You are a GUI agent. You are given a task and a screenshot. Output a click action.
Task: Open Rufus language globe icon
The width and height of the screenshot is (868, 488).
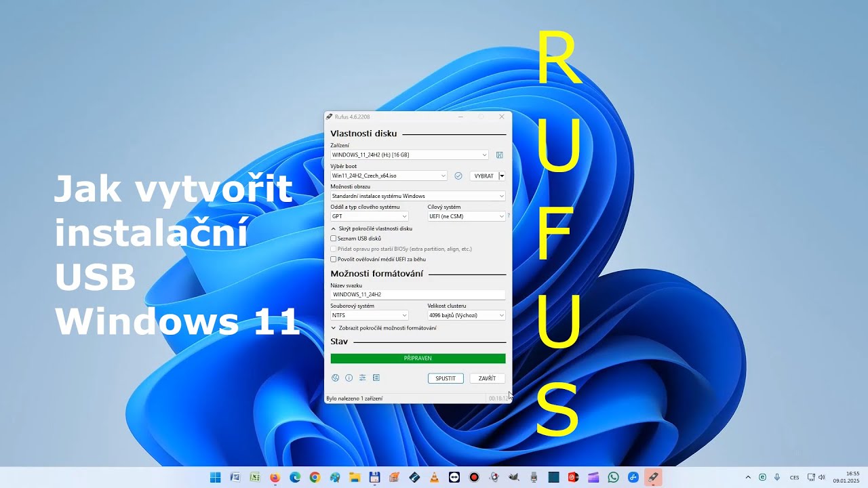click(x=335, y=378)
